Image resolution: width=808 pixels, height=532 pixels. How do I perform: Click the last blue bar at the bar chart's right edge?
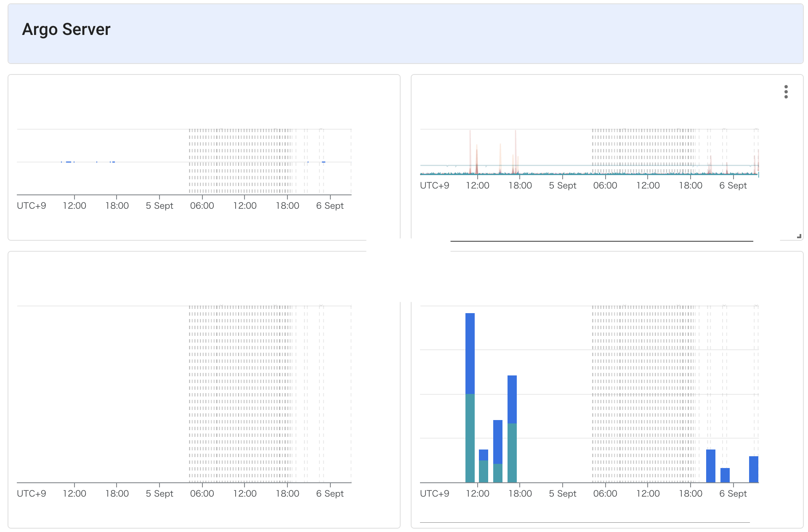[x=754, y=469]
